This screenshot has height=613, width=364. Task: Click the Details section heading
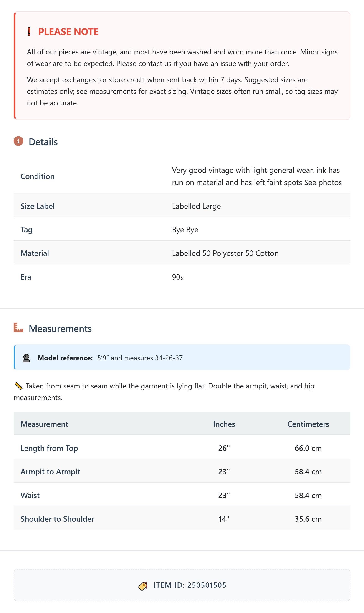pos(43,142)
